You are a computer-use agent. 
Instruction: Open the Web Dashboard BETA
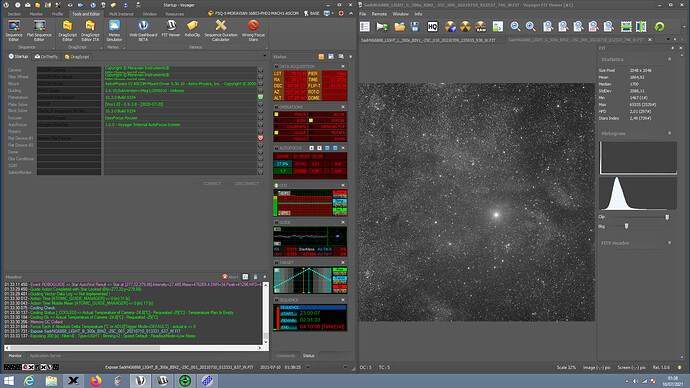coord(143,30)
